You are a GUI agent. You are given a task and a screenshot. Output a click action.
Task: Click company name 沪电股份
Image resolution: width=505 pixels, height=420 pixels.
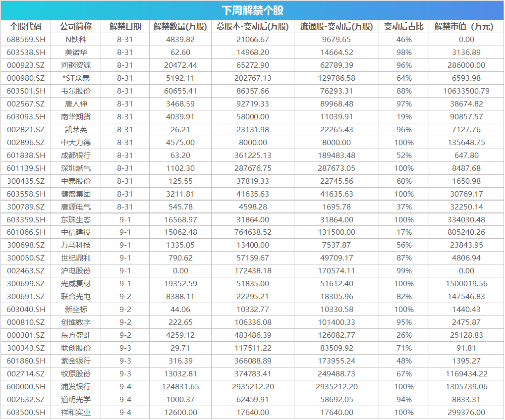pos(76,271)
